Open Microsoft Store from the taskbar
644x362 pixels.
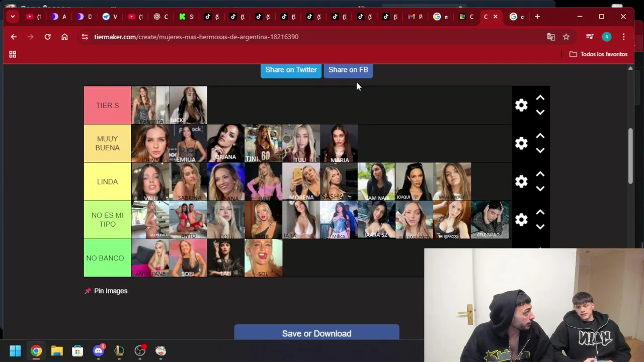click(77, 350)
